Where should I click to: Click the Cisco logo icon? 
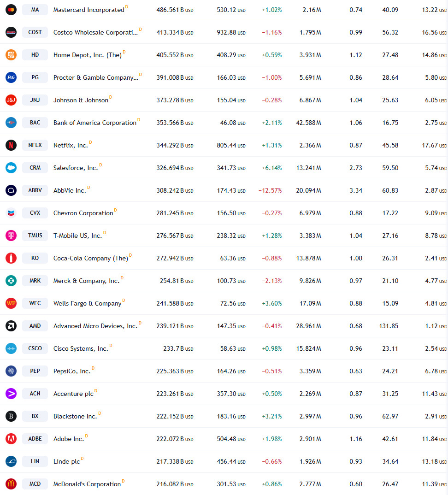click(x=11, y=348)
